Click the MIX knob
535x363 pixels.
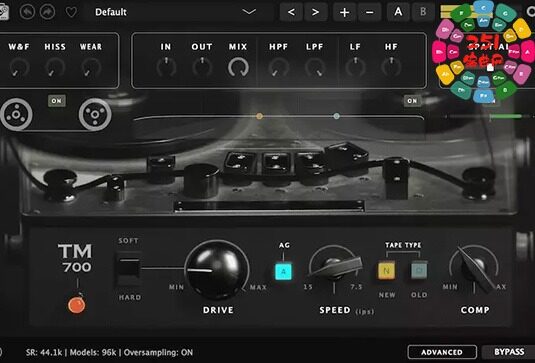coord(238,67)
